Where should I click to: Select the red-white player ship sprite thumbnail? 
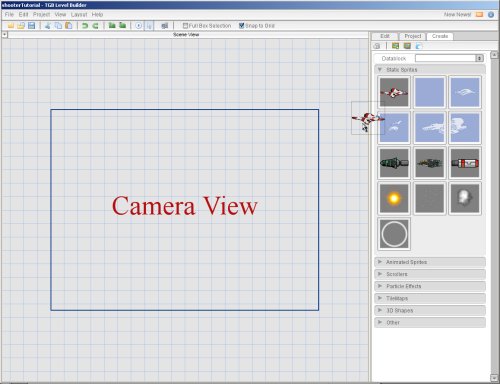pos(394,92)
